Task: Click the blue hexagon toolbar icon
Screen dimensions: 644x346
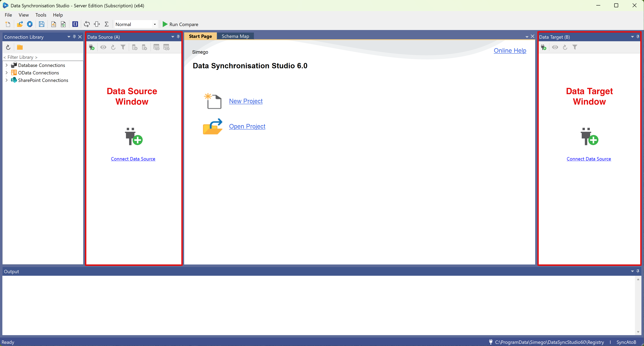Action: coord(30,24)
